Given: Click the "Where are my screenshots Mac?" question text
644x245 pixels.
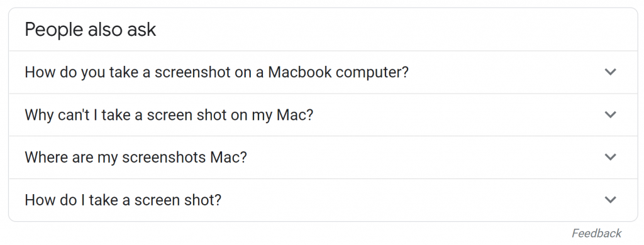Looking at the screenshot, I should (x=136, y=158).
